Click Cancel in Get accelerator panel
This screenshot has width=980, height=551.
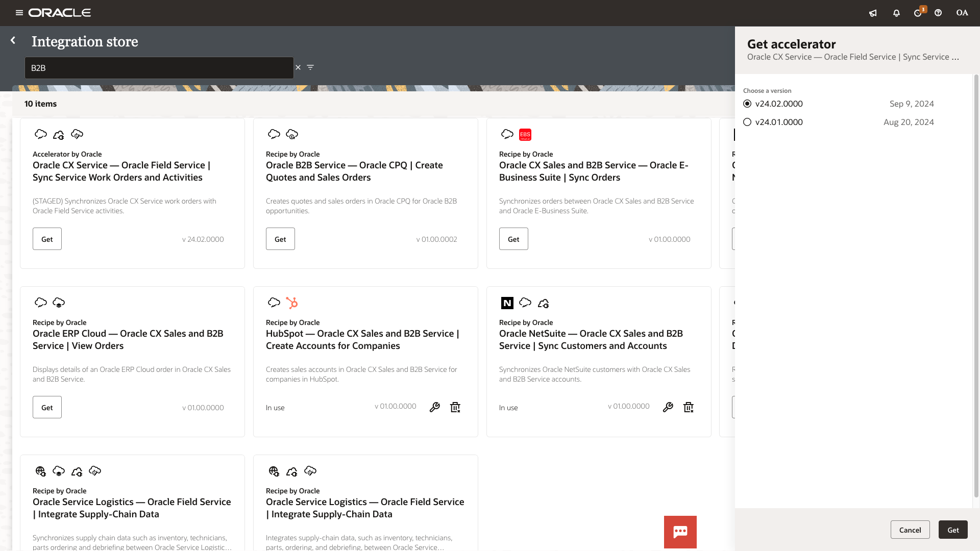pos(910,530)
